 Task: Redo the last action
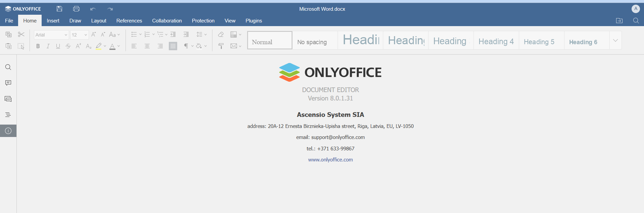pyautogui.click(x=110, y=9)
